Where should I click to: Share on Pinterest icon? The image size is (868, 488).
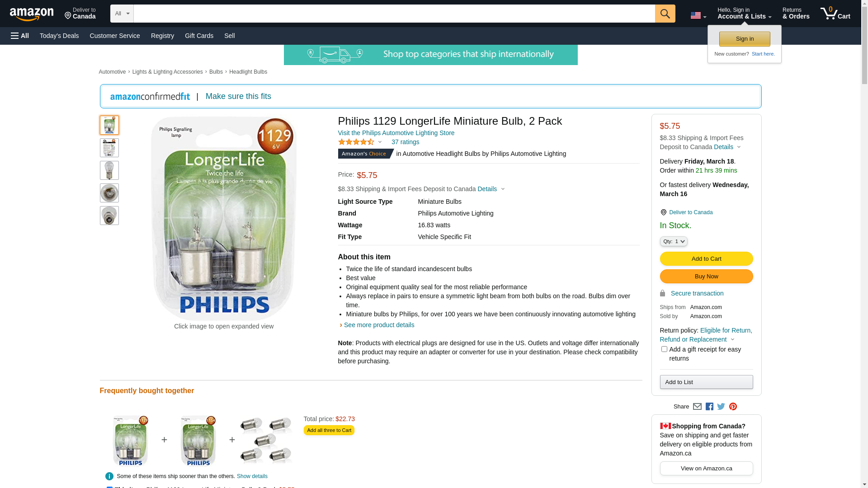pyautogui.click(x=733, y=406)
